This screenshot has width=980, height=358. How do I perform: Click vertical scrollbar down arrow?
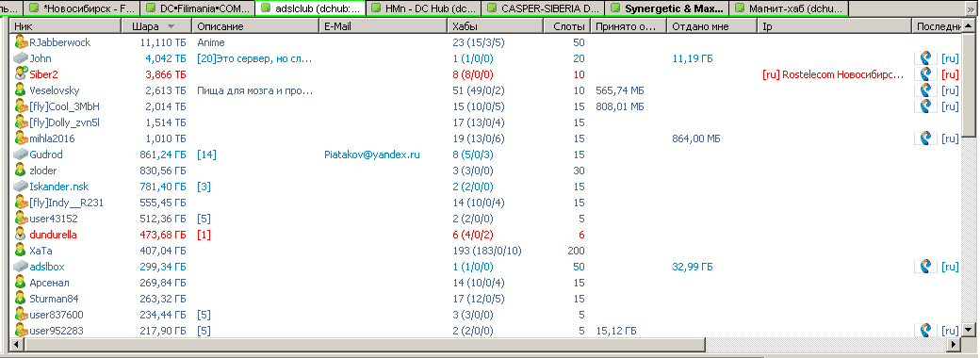point(969,330)
